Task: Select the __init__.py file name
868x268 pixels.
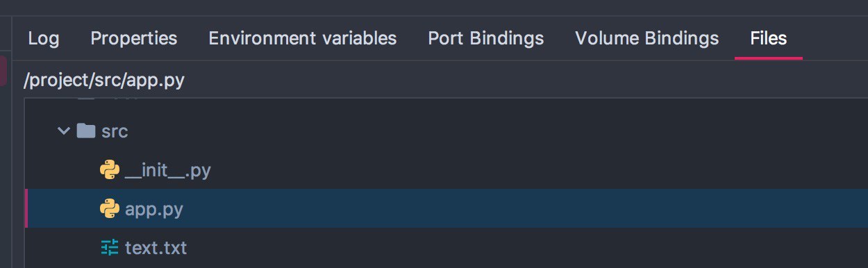Action: click(x=167, y=170)
